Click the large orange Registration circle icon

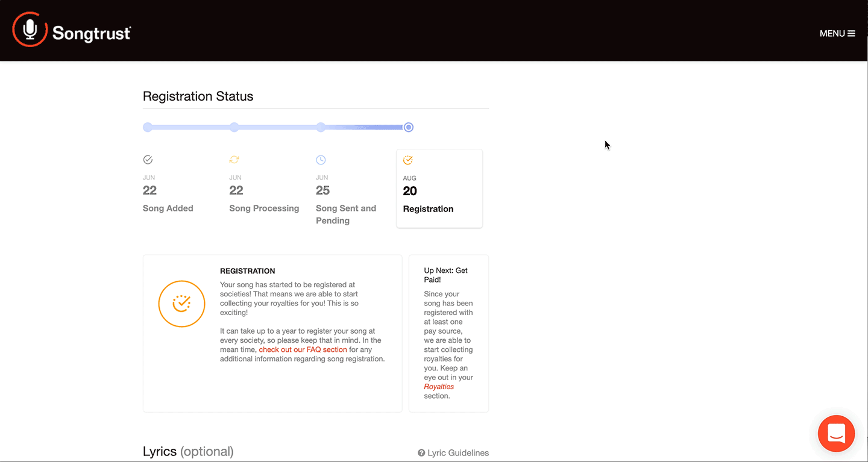coord(181,304)
